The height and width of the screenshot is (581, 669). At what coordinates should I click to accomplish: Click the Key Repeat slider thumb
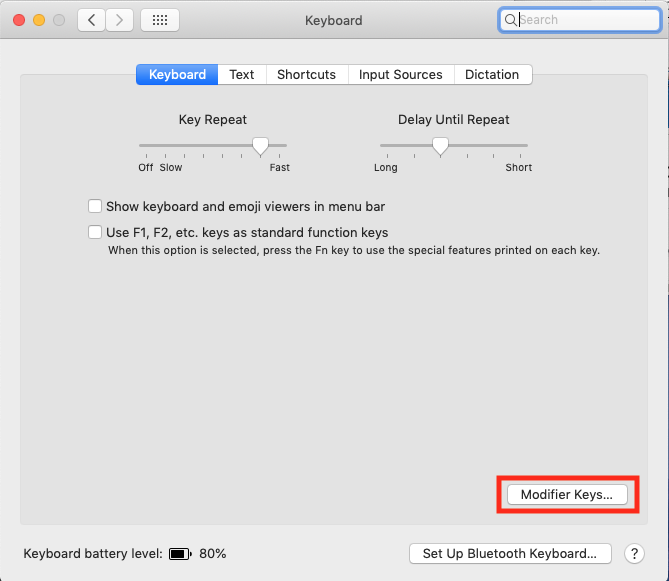click(x=260, y=146)
